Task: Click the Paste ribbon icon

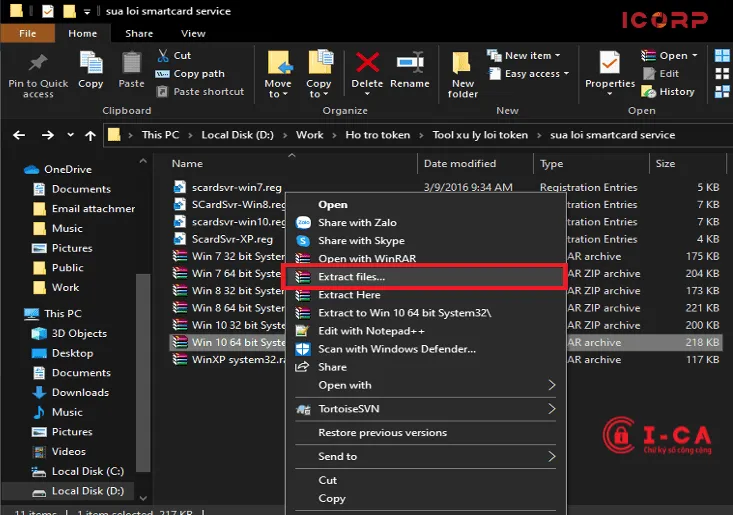Action: click(x=131, y=63)
